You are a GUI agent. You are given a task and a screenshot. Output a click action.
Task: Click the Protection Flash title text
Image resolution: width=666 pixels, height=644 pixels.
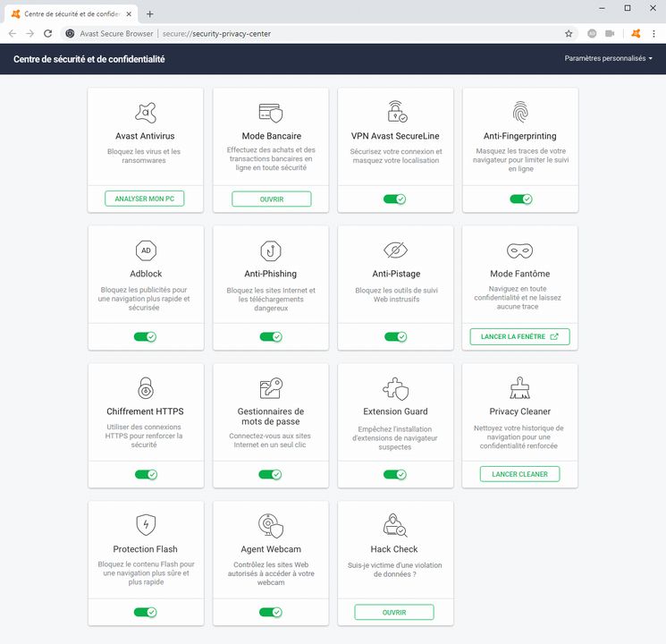pos(145,549)
